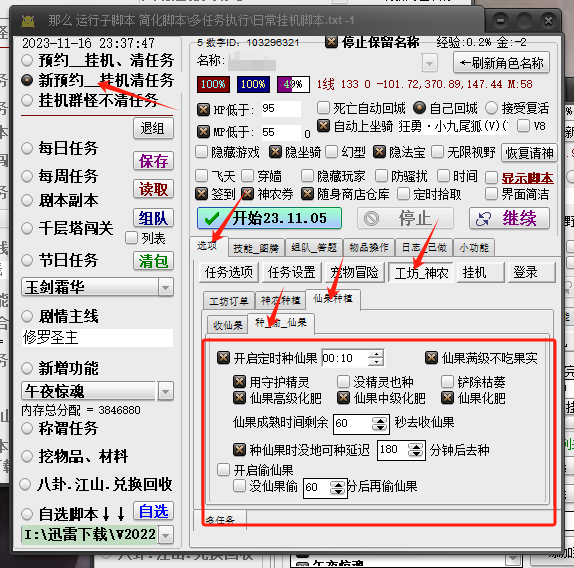Select 预约__挂机、清任务 radio option
The width and height of the screenshot is (574, 568).
coord(27,60)
